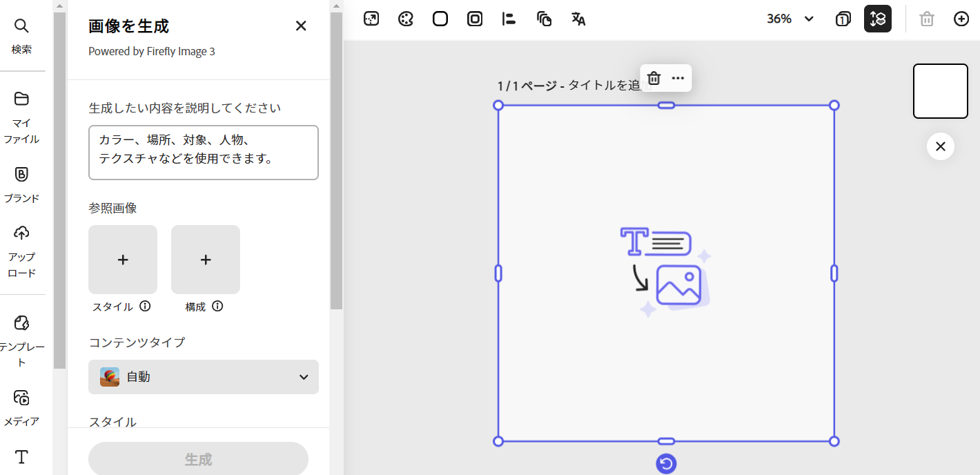The height and width of the screenshot is (475, 980).
Task: Select the page 1 thumbnail
Action: coord(941,91)
